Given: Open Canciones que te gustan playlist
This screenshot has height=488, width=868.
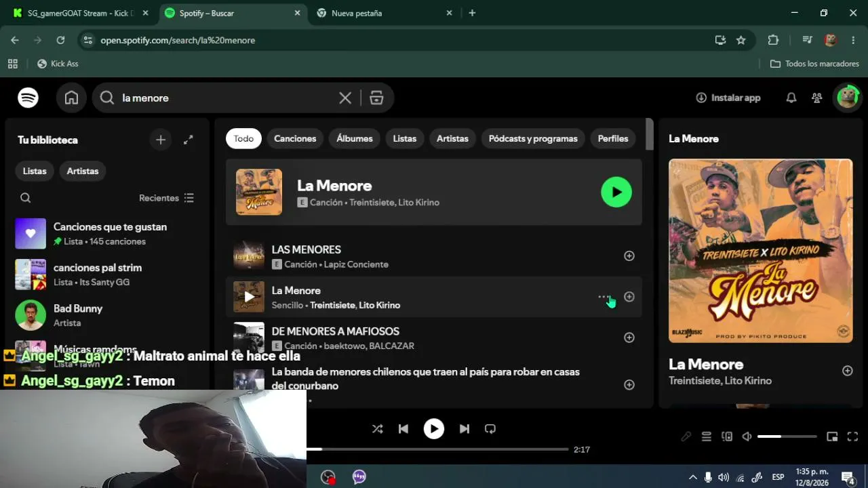Looking at the screenshot, I should [x=107, y=234].
